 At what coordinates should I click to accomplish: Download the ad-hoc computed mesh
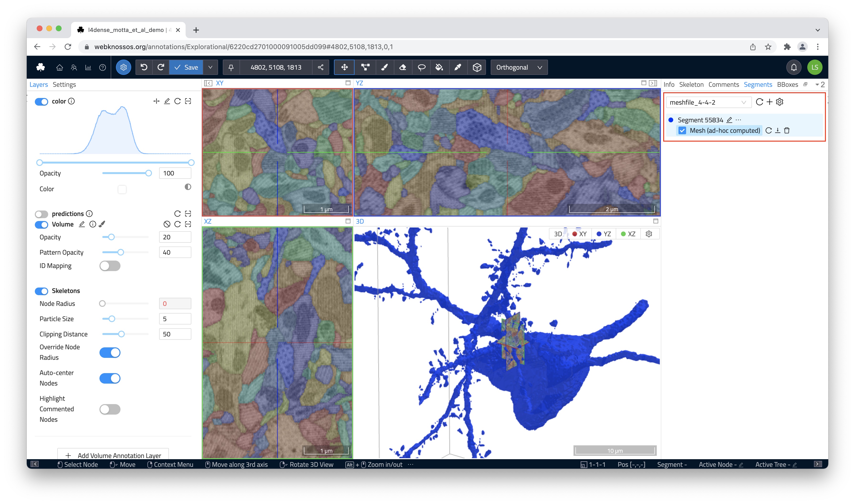(777, 130)
